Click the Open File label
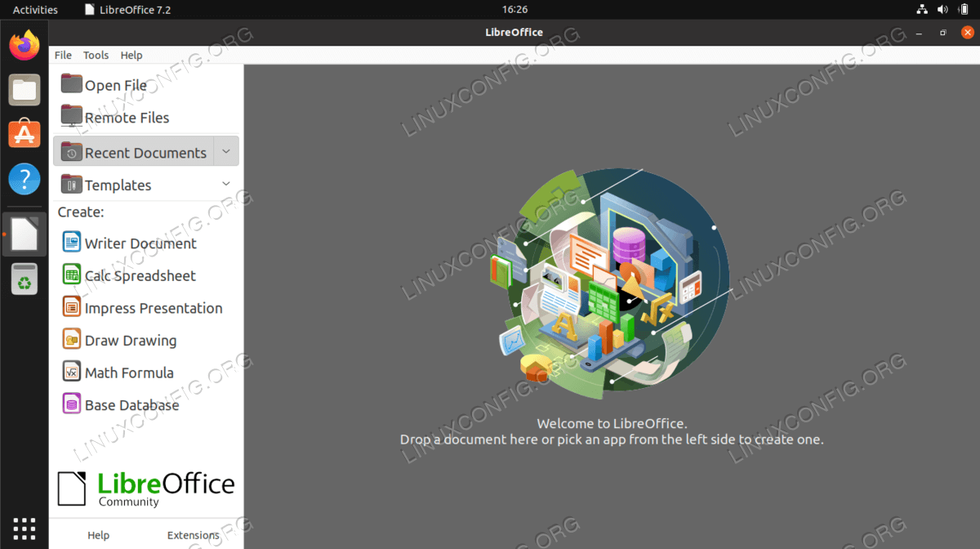The image size is (980, 549). tap(116, 85)
